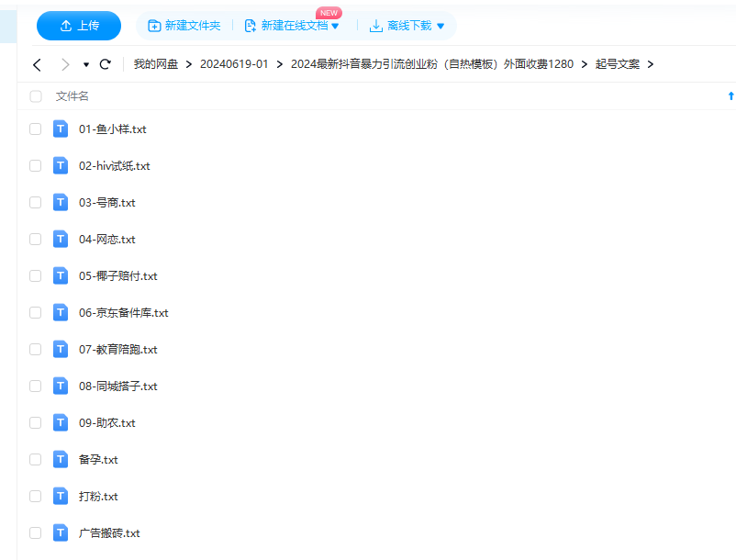The image size is (736, 560).
Task: Click the forward navigation arrow
Action: pos(64,64)
